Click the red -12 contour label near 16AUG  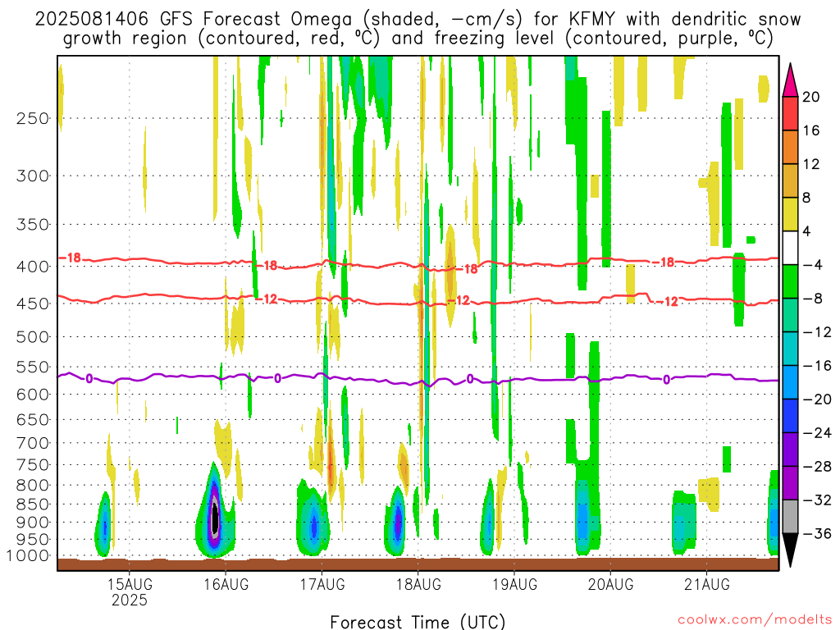point(267,299)
